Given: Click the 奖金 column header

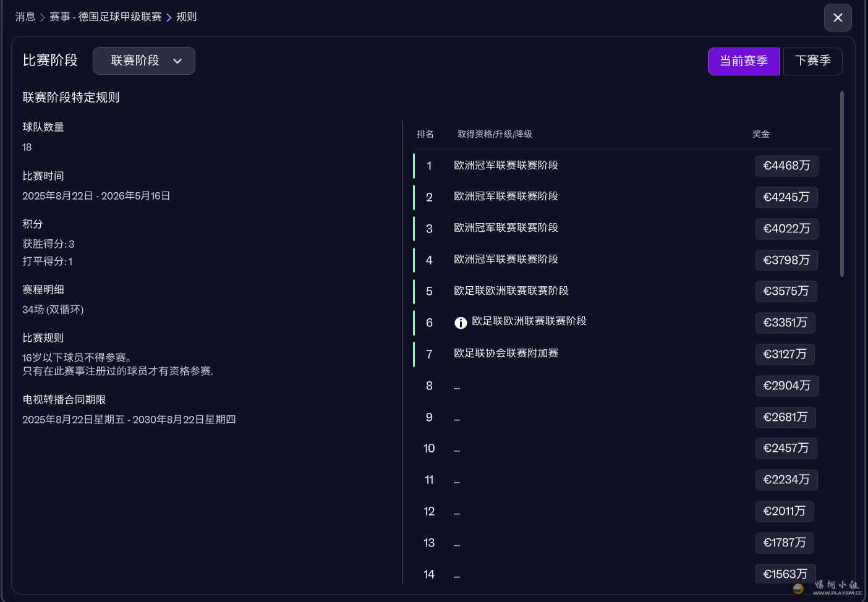Looking at the screenshot, I should (761, 134).
